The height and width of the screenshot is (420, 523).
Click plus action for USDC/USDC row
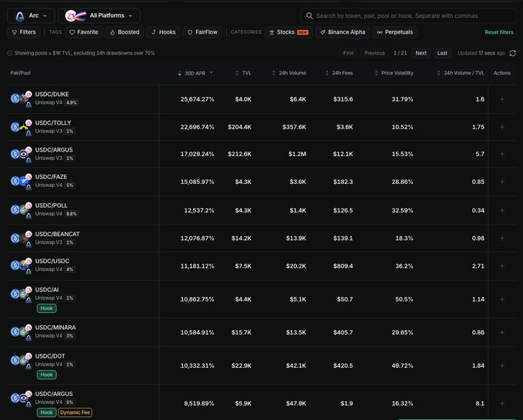point(502,266)
